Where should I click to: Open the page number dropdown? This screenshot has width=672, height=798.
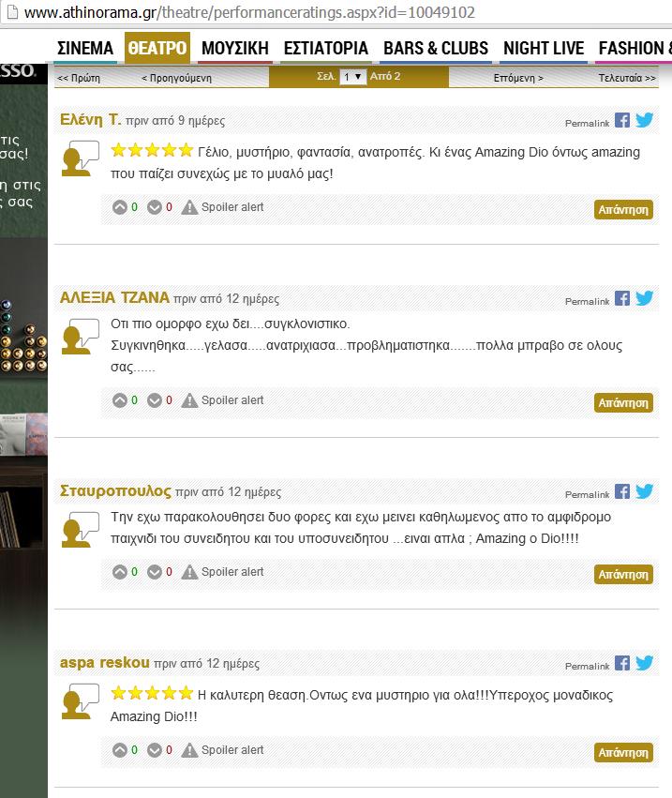tap(352, 77)
